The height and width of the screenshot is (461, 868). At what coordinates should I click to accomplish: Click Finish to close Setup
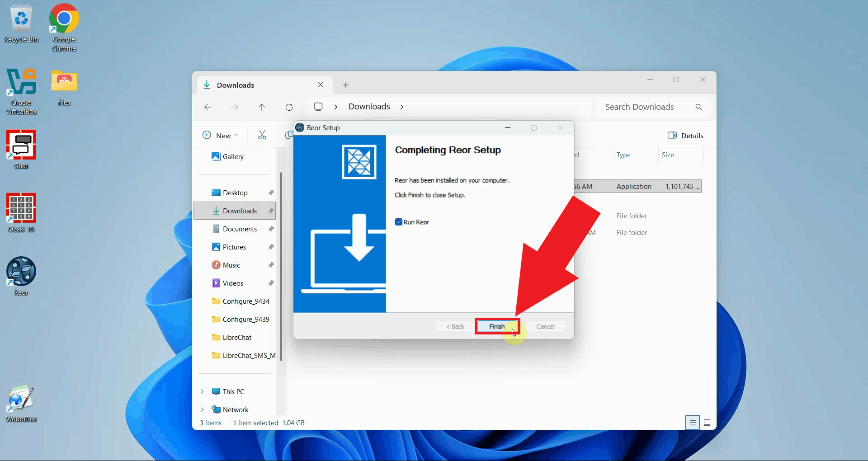coord(497,326)
